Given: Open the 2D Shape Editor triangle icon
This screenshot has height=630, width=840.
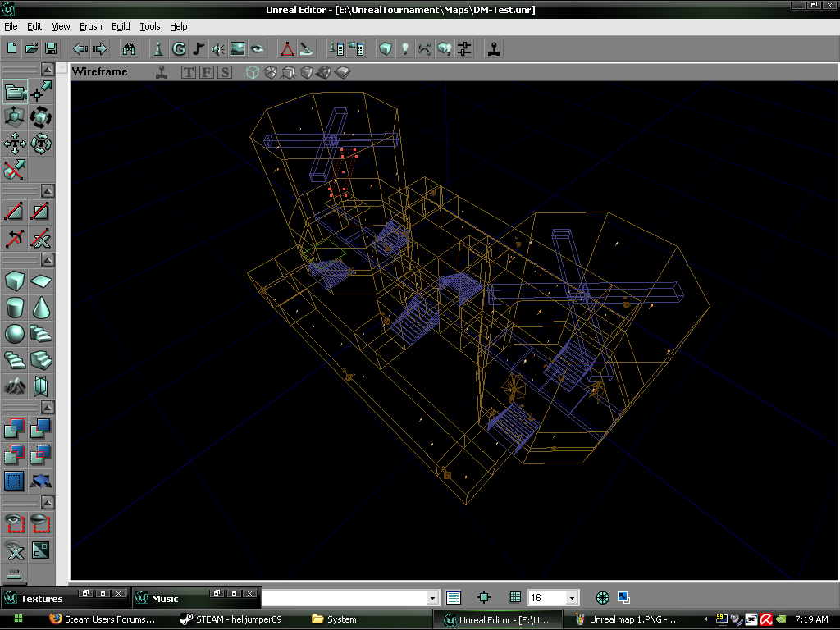Looking at the screenshot, I should click(287, 48).
